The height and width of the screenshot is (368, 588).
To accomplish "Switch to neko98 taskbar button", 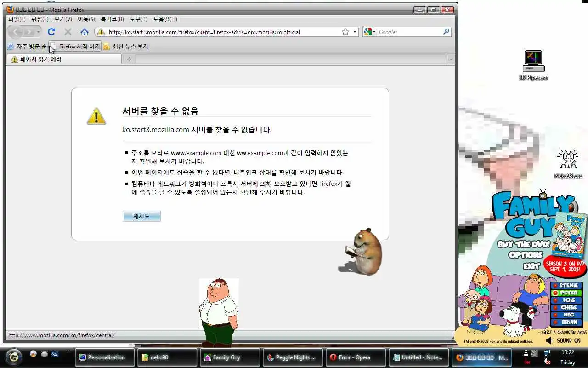I will (167, 357).
